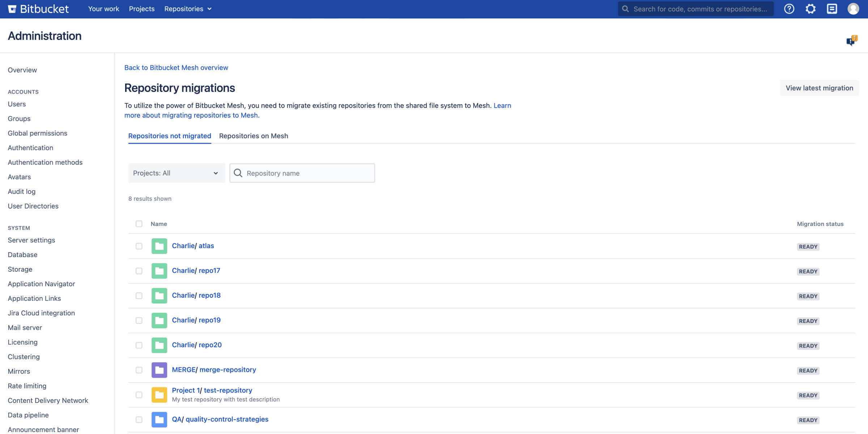Screen dimensions: 868x434
Task: Click the search magnifier in the header
Action: tap(625, 9)
